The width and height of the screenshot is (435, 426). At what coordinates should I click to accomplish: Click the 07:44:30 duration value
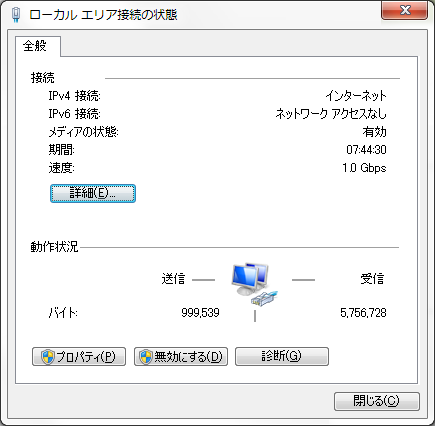366,150
